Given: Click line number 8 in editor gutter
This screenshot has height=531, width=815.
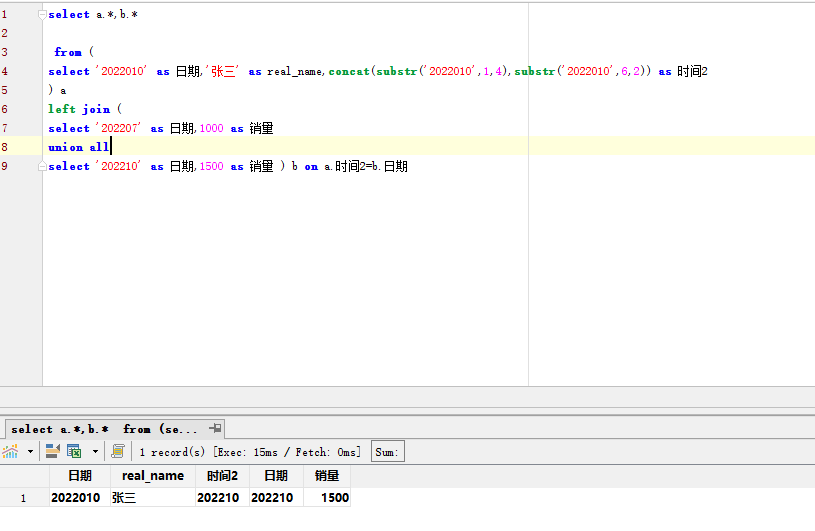Looking at the screenshot, I should tap(5, 147).
